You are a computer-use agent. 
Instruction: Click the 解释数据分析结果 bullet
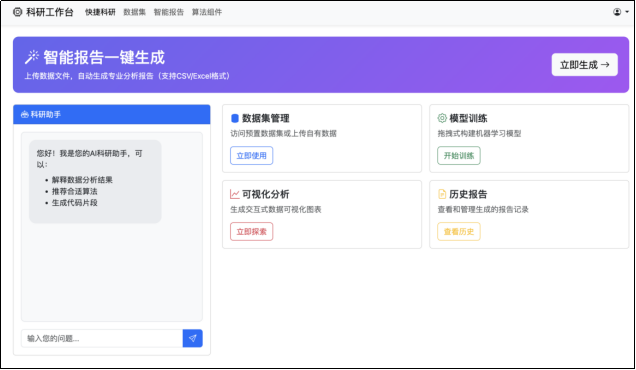tap(82, 180)
